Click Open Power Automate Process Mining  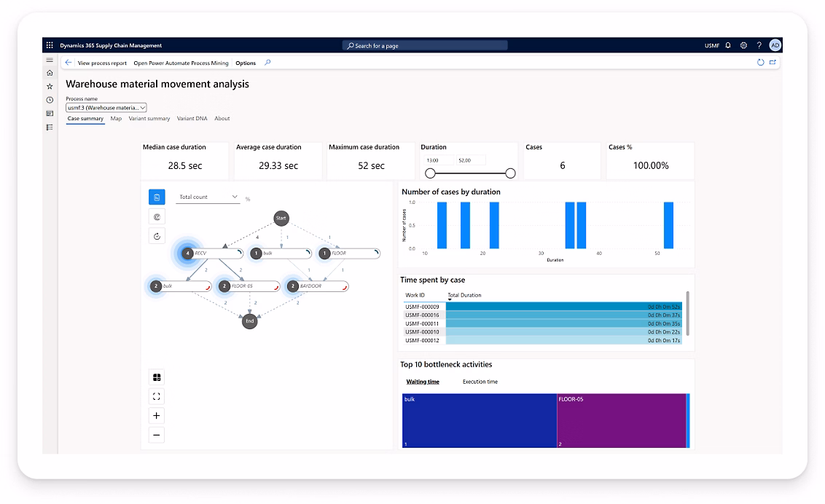tap(181, 63)
